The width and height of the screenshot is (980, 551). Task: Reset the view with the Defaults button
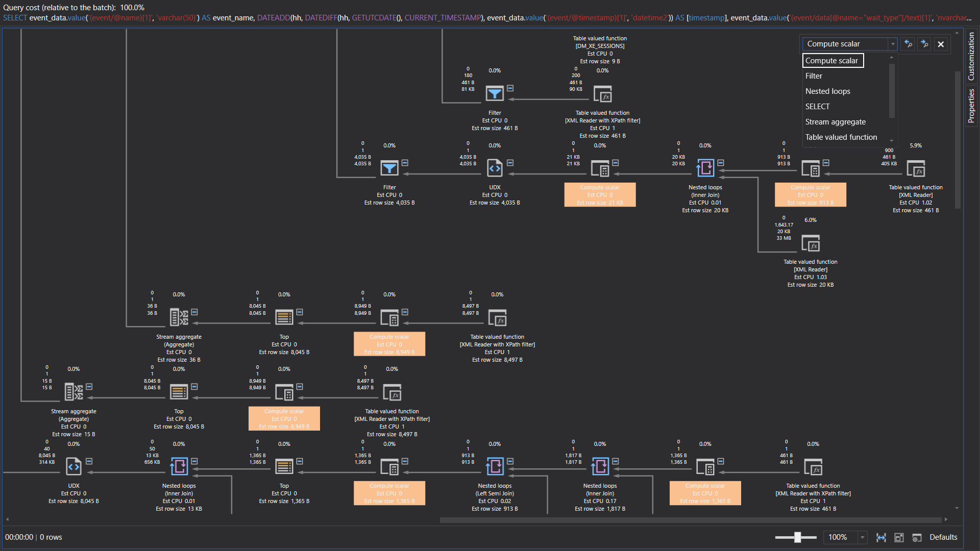[x=943, y=537]
